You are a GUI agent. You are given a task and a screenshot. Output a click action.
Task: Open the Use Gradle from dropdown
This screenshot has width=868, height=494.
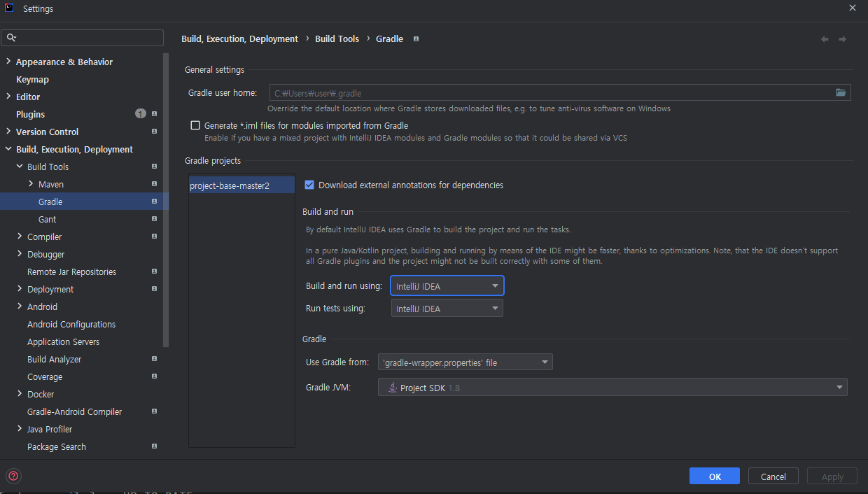(465, 362)
